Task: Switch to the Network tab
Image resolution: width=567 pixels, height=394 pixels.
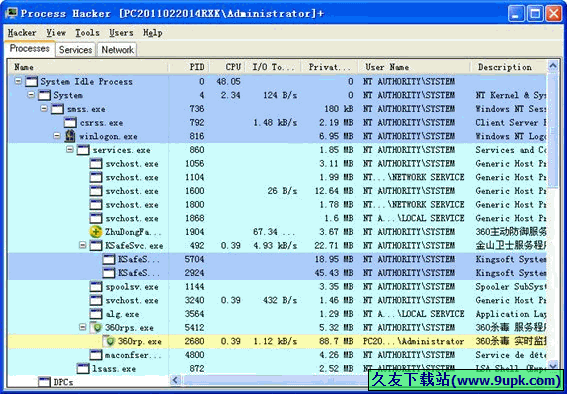Action: (118, 50)
